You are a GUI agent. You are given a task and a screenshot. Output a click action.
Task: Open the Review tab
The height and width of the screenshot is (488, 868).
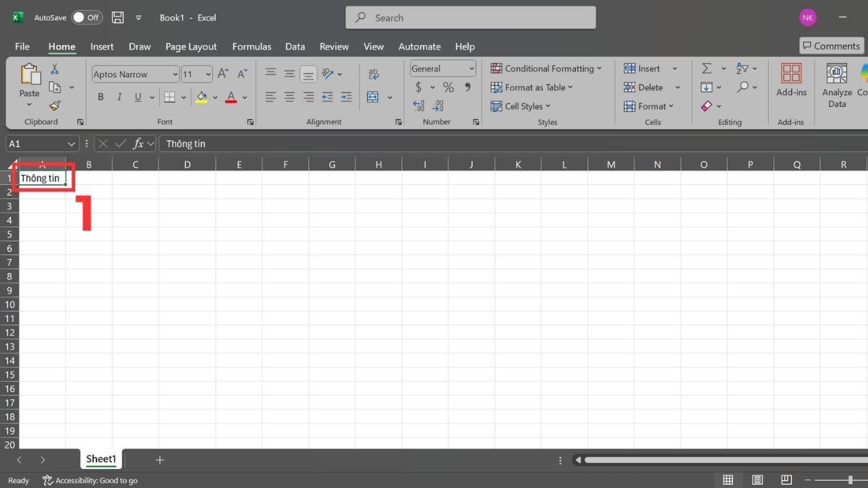pyautogui.click(x=333, y=46)
